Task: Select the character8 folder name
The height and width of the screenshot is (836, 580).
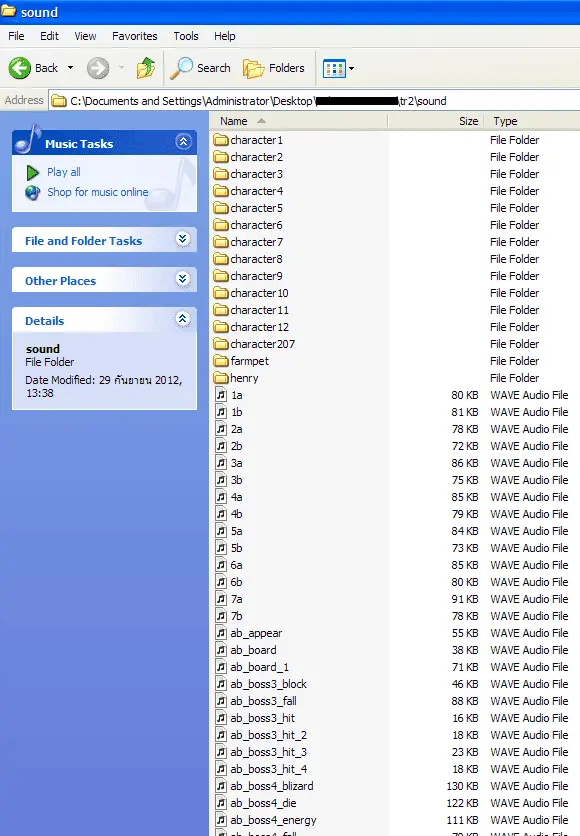Action: [256, 259]
